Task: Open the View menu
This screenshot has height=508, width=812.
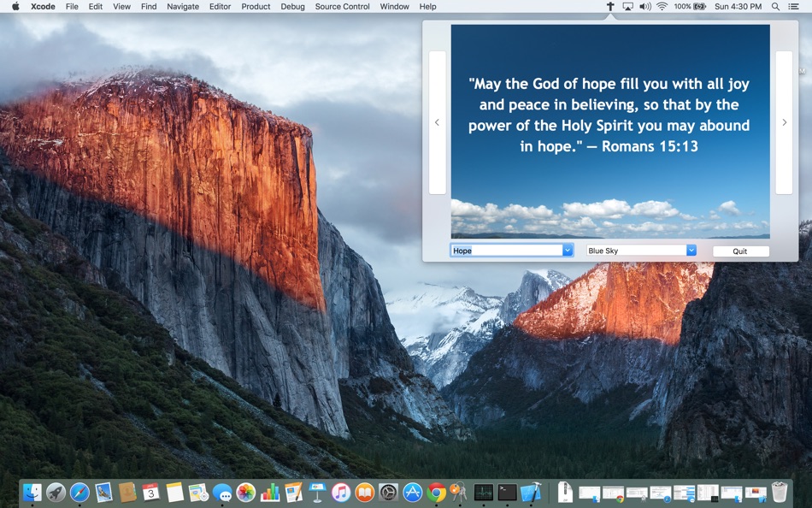Action: coord(121,6)
